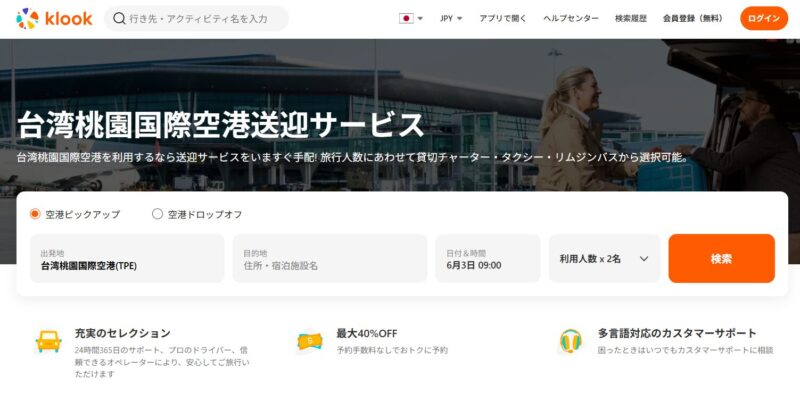Screen dimensions: 800x393
Task: Expand the language flag dropdown arrow
Action: (420, 18)
